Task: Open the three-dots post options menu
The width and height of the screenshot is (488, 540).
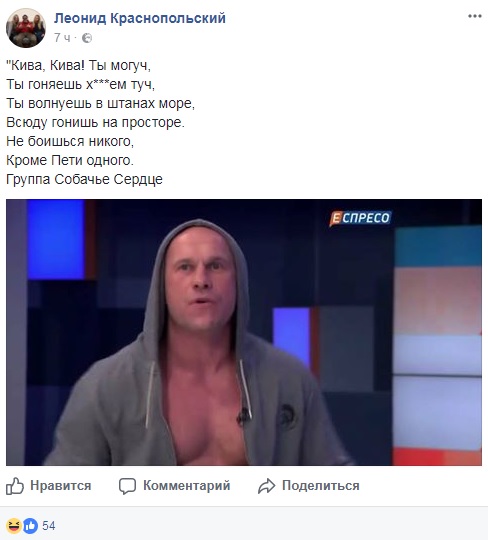Action: (474, 16)
